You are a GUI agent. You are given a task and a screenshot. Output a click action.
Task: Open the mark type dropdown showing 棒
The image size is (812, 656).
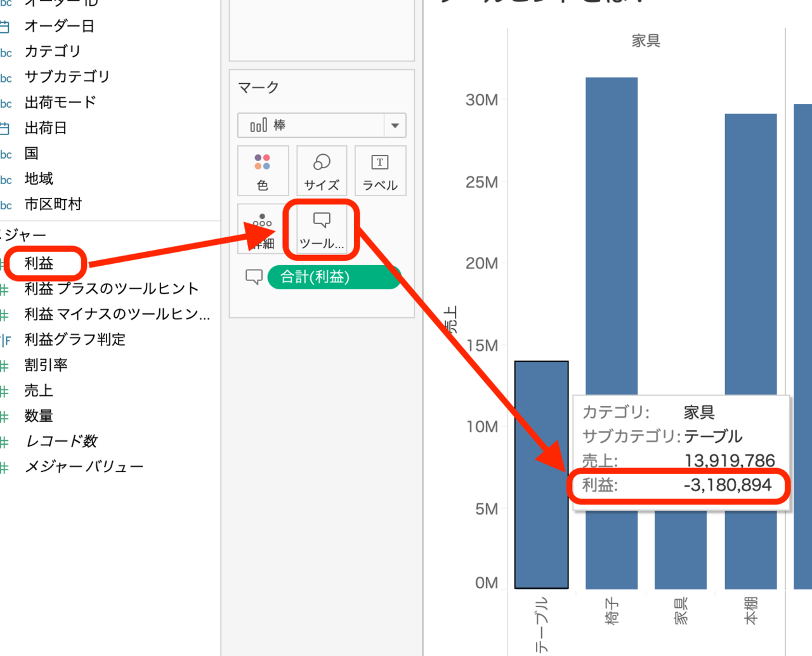[322, 126]
